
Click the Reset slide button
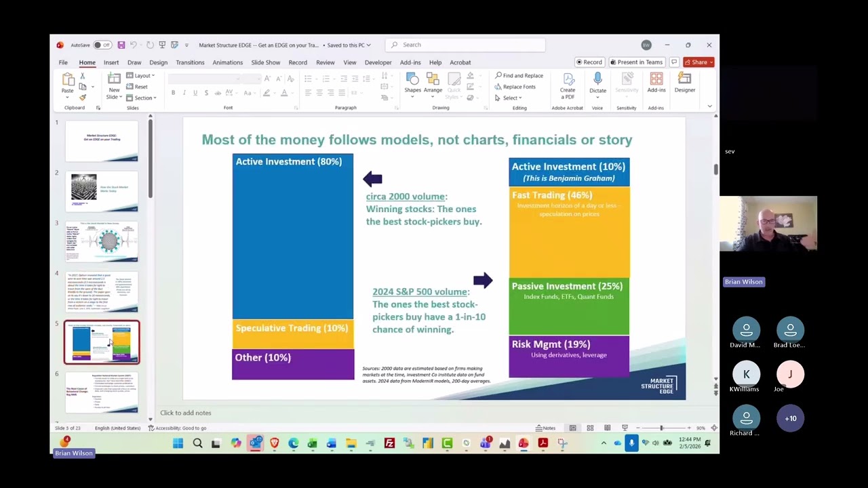tap(137, 87)
